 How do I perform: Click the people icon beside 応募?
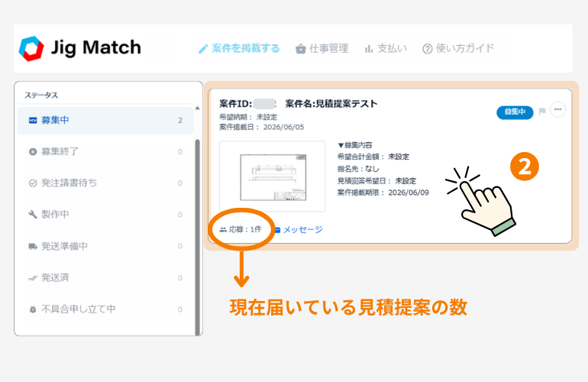(x=223, y=230)
